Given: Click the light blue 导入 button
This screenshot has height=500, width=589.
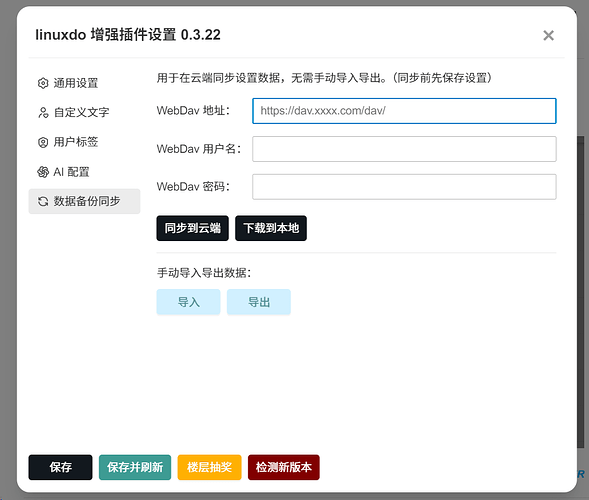Looking at the screenshot, I should click(188, 302).
